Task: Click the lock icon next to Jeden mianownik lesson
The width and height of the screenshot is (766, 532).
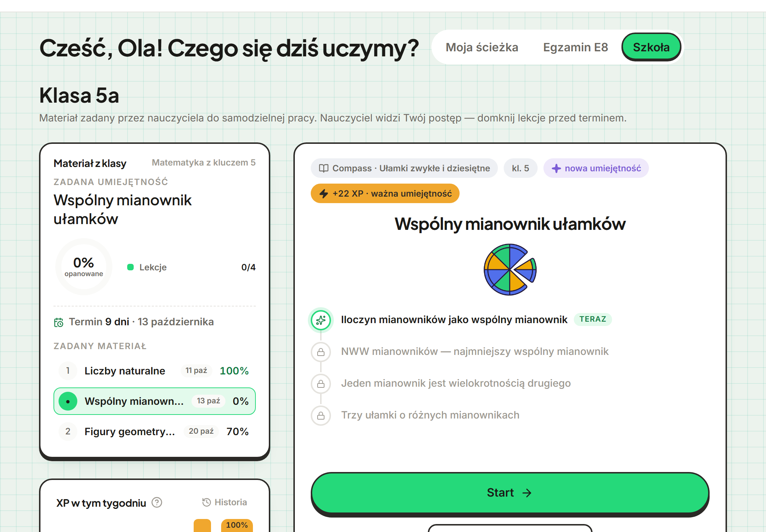Action: pos(321,383)
